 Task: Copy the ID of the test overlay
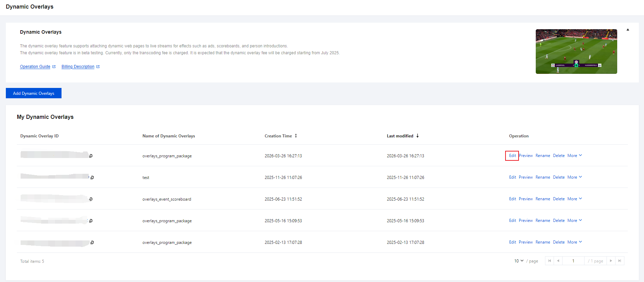(92, 178)
